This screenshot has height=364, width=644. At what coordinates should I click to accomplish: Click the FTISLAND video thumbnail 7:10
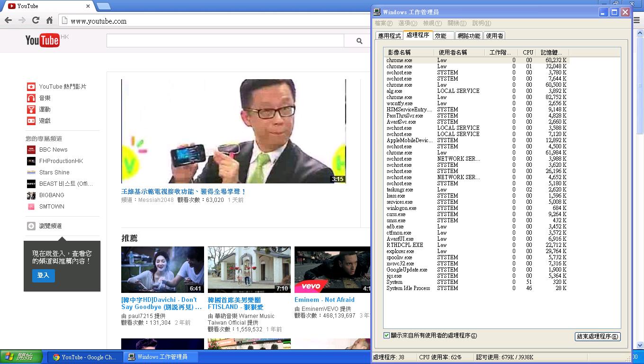(x=249, y=270)
